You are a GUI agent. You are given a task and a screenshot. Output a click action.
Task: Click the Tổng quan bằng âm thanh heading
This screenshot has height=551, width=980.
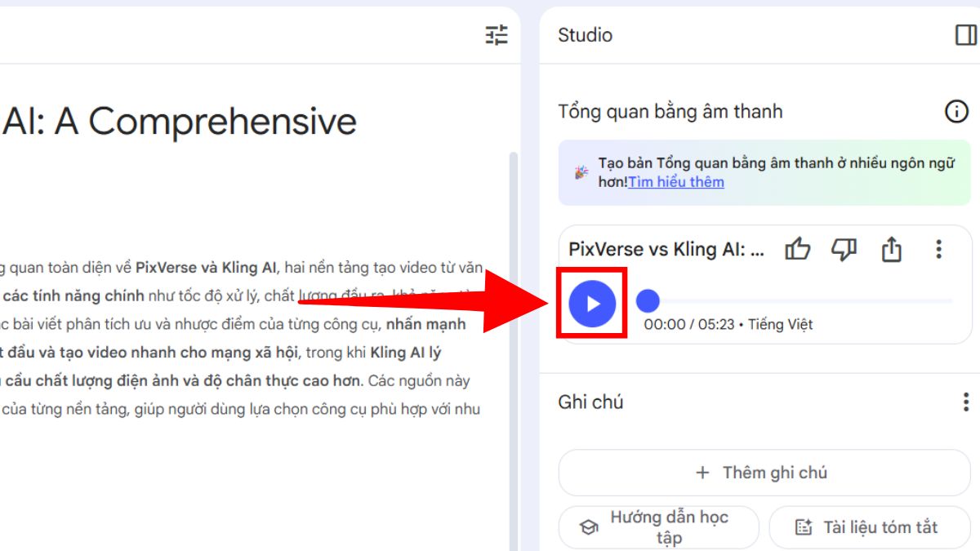[x=670, y=112]
